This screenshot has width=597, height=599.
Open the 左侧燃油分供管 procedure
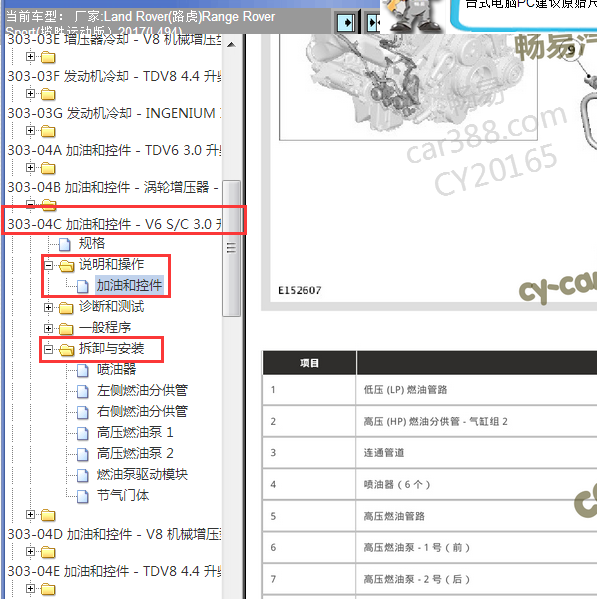[142, 390]
